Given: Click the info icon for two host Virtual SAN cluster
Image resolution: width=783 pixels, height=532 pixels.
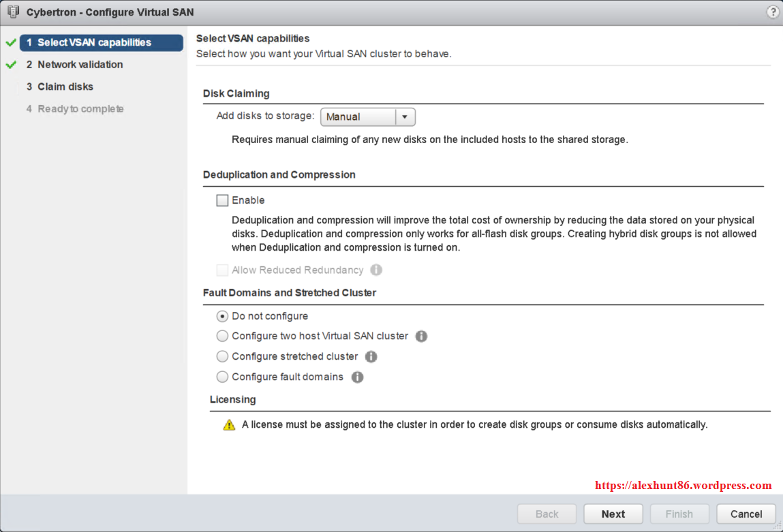Looking at the screenshot, I should point(421,336).
